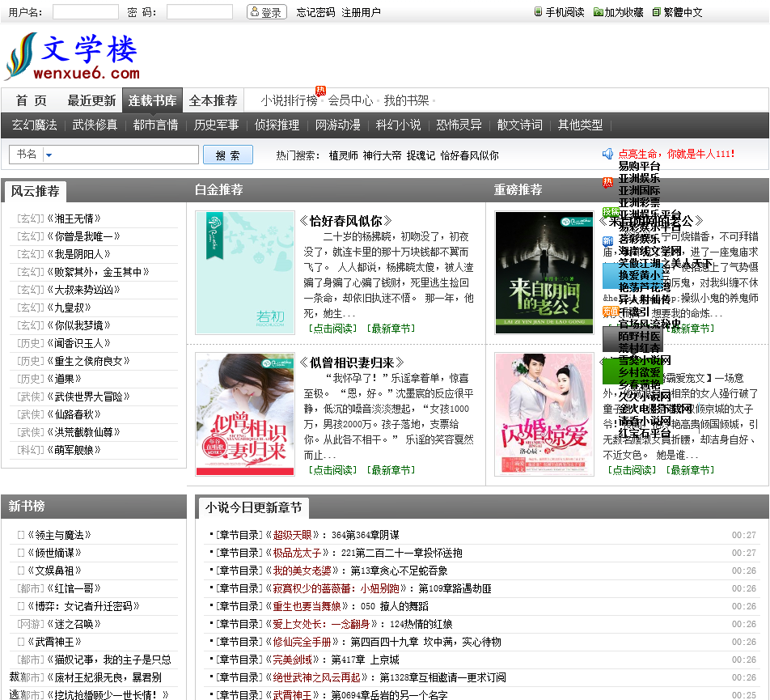Image resolution: width=770 pixels, height=700 pixels.
Task: Select the 侦探推理 category
Action: pyautogui.click(x=277, y=125)
